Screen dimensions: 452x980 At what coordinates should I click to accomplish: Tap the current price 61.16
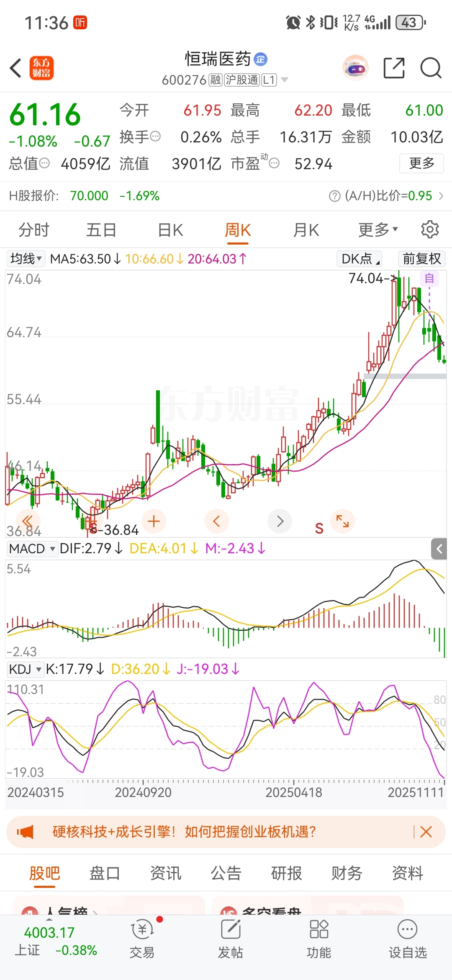pos(45,114)
